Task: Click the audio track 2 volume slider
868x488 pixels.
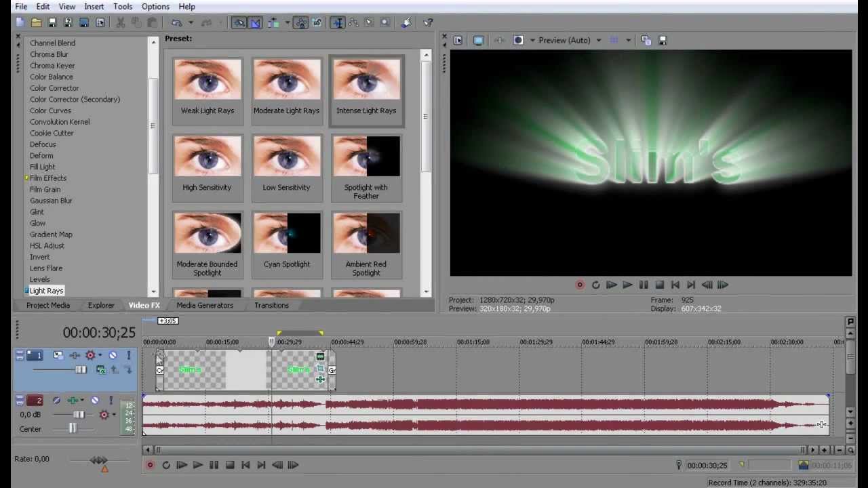Action: 79,414
